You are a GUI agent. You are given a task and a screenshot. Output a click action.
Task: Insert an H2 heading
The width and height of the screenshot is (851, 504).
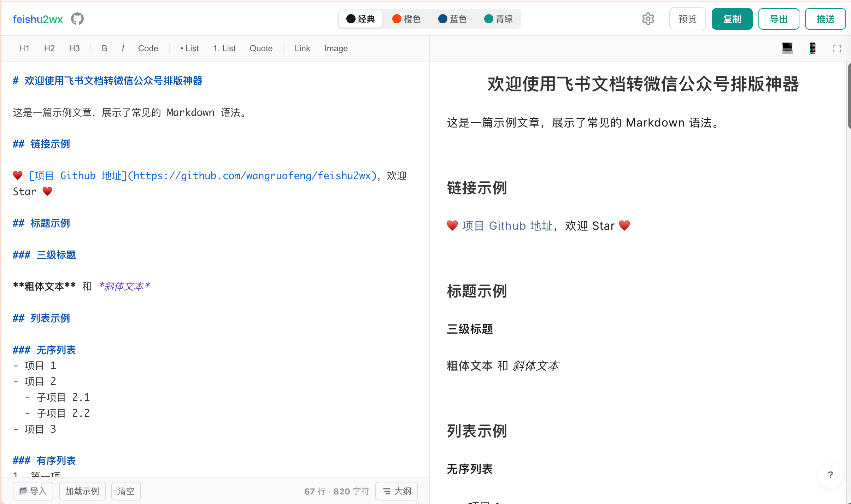pos(49,48)
